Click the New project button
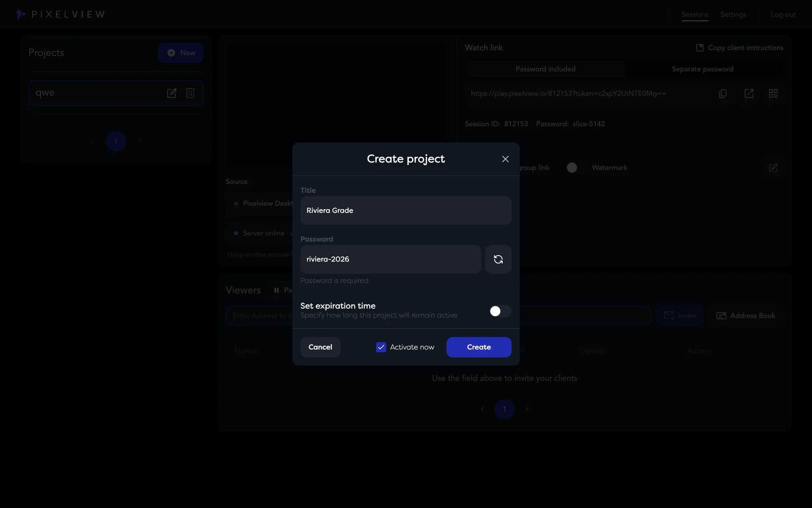Viewport: 812px width, 508px height. pyautogui.click(x=181, y=53)
